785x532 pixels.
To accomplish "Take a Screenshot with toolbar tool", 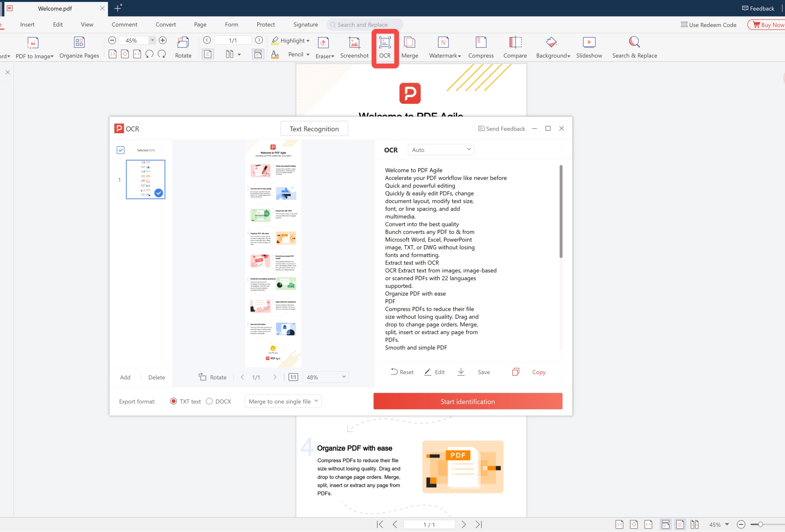I will point(354,48).
